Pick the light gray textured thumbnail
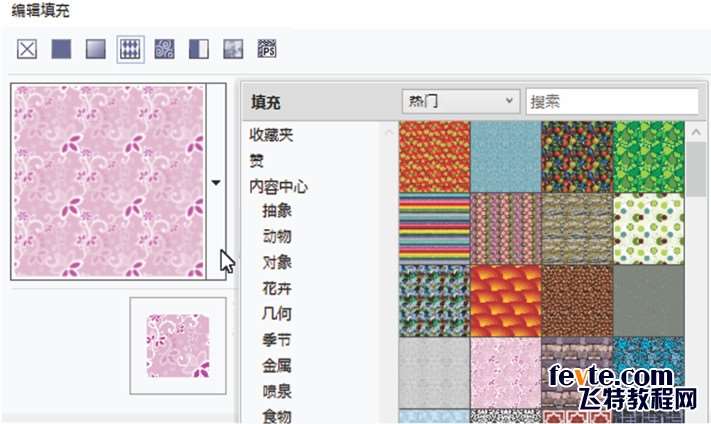This screenshot has width=711, height=424. [x=434, y=373]
